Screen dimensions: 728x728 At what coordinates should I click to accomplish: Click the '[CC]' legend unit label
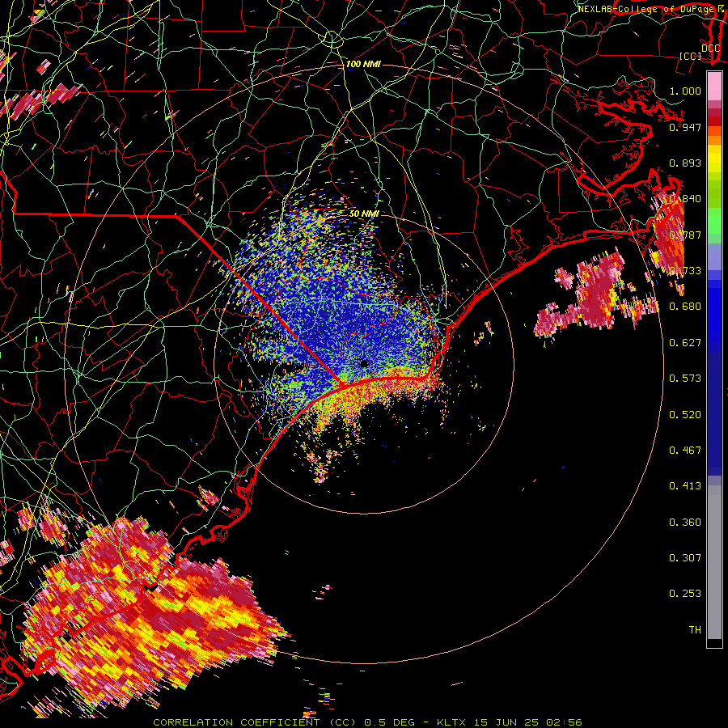click(x=691, y=56)
